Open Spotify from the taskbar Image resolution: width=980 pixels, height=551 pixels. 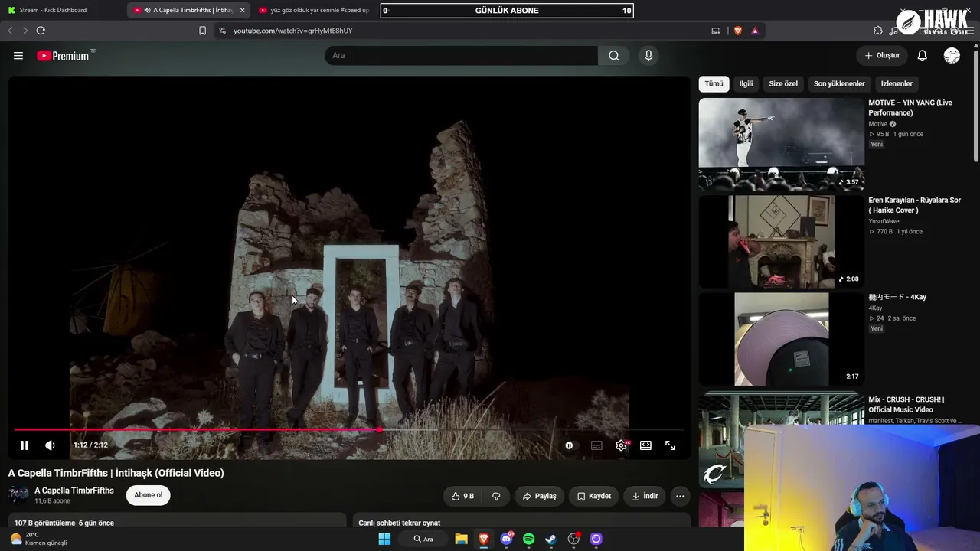(528, 539)
